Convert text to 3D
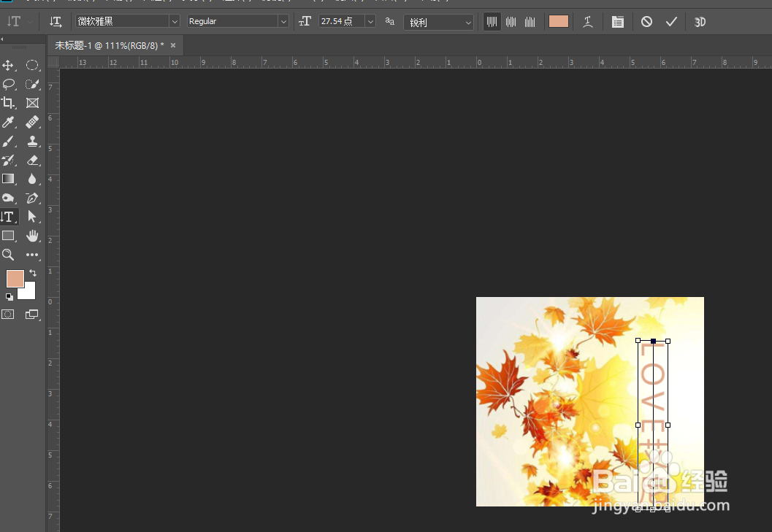This screenshot has height=532, width=772. [x=700, y=22]
